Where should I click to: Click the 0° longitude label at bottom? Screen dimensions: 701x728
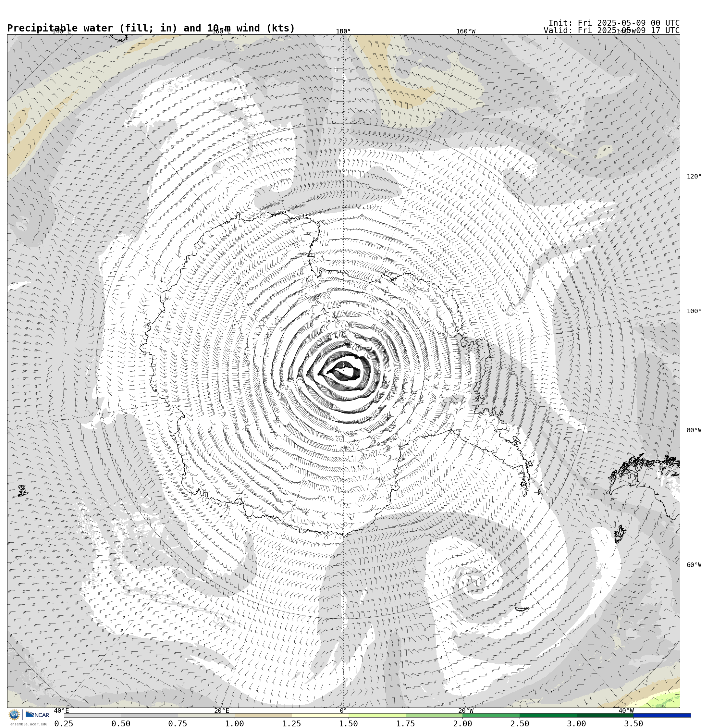click(x=343, y=710)
